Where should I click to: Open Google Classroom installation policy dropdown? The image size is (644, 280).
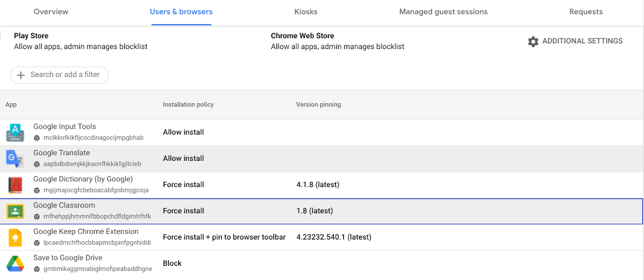point(184,211)
